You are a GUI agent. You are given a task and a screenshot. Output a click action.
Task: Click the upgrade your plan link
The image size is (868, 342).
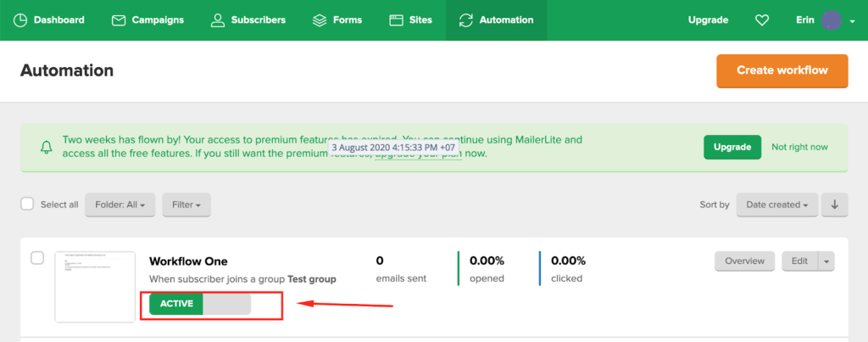[419, 154]
